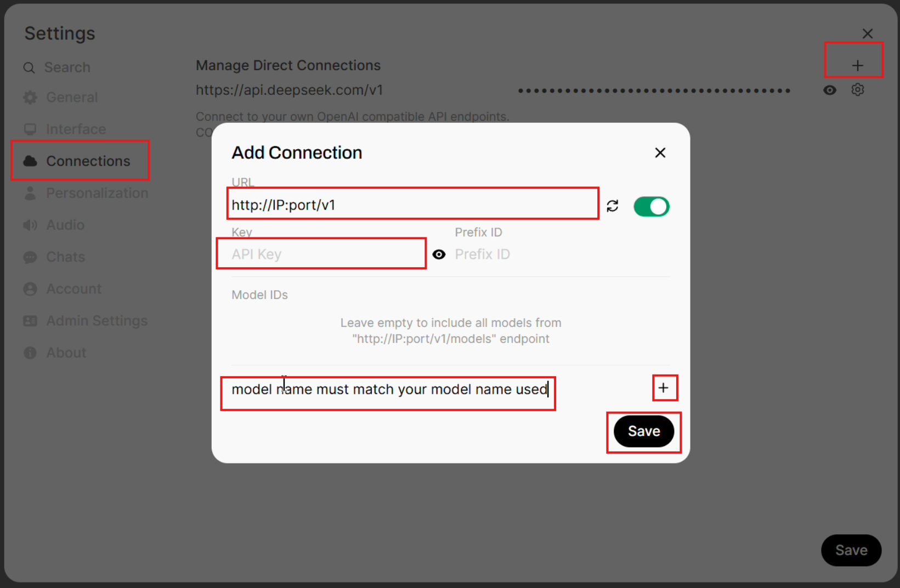Reveal the deepseek connection key with eye icon
The image size is (900, 588).
830,90
